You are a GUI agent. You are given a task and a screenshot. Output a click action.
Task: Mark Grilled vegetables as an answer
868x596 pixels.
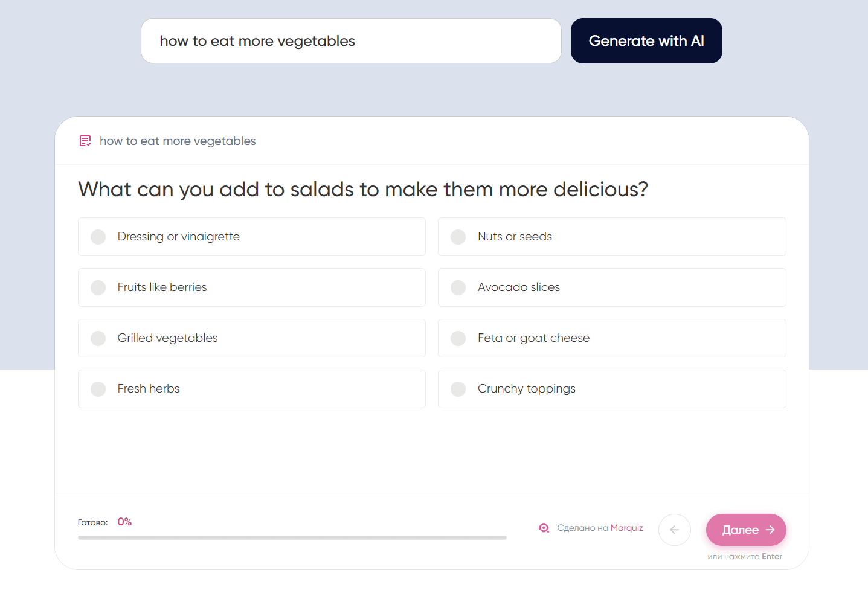[x=98, y=338]
